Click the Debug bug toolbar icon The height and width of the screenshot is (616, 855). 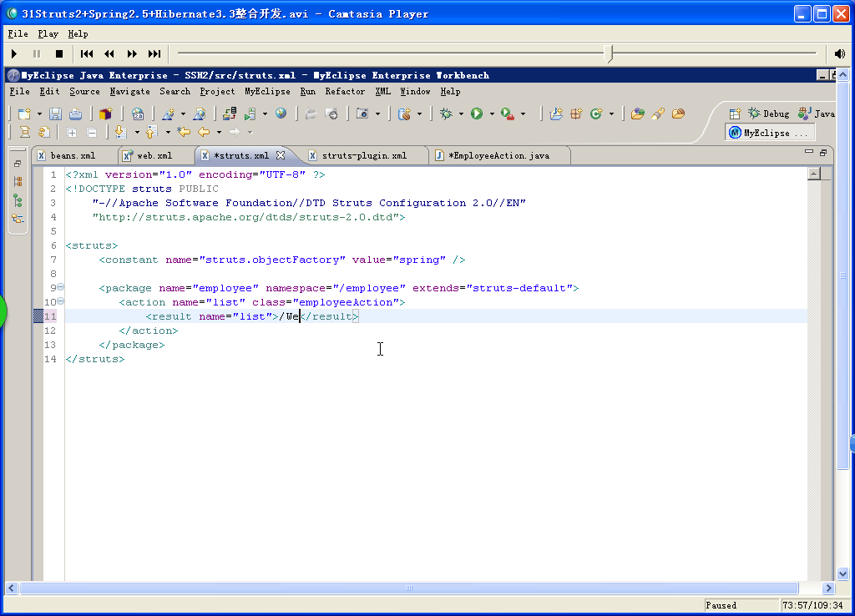tap(446, 114)
